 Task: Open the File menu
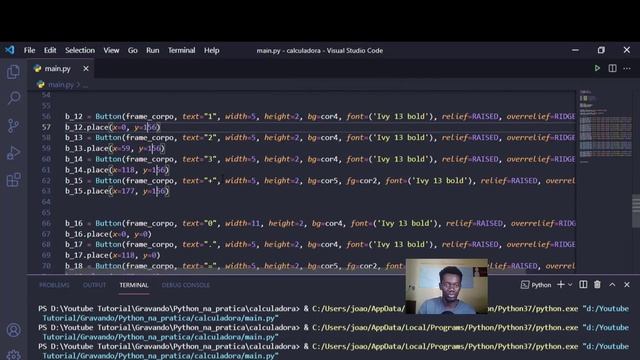pos(29,50)
